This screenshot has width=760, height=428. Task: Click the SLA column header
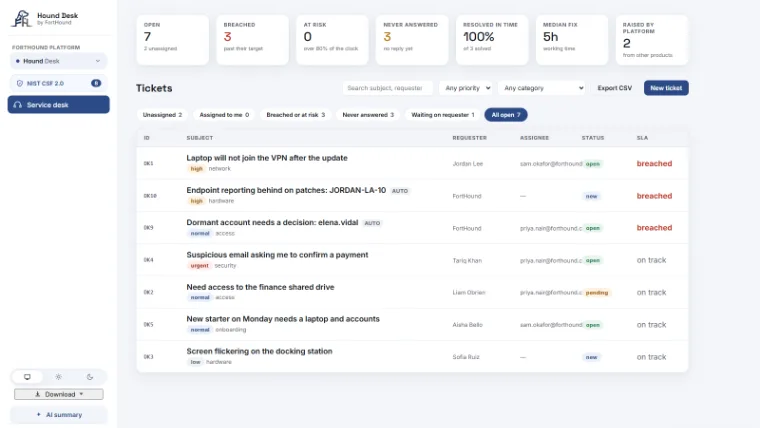click(x=642, y=138)
